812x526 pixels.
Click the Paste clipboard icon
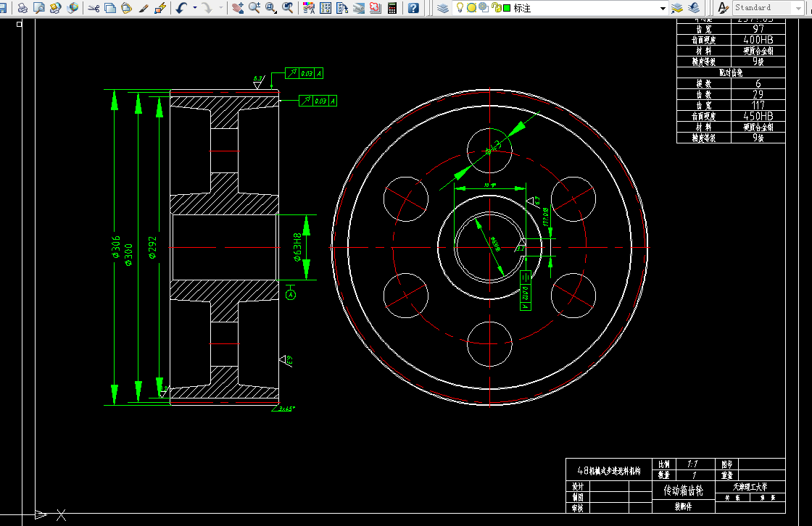pyautogui.click(x=127, y=8)
